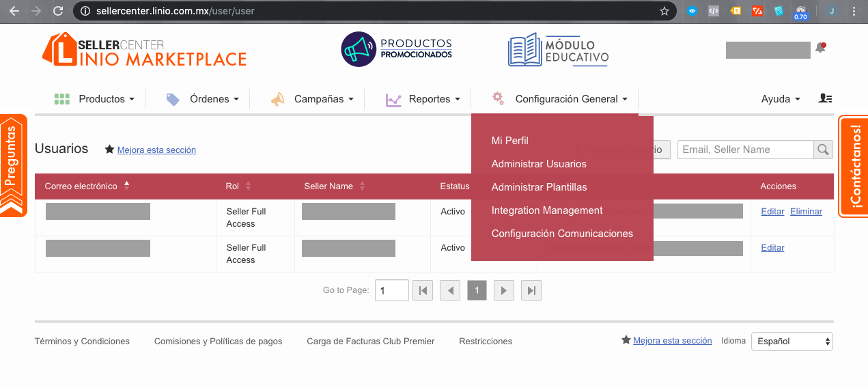Click the current page 1 button
This screenshot has width=868, height=390.
click(x=477, y=291)
